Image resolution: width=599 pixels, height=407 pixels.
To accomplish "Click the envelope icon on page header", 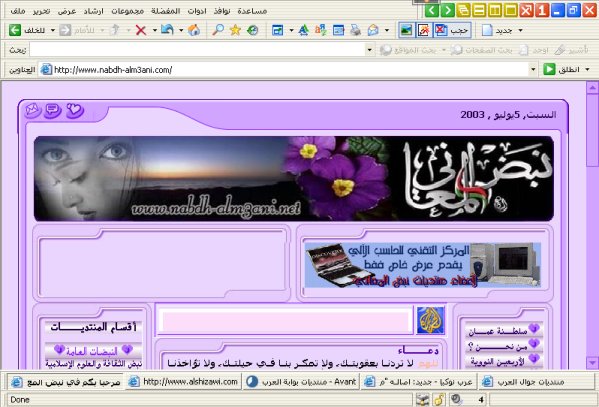I will tap(33, 110).
